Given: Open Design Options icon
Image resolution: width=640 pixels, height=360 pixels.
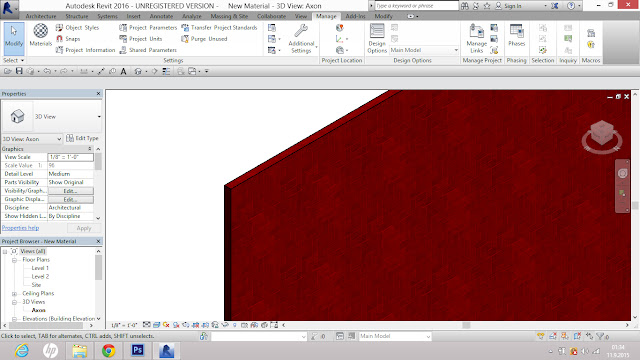Looking at the screenshot, I should (x=377, y=38).
